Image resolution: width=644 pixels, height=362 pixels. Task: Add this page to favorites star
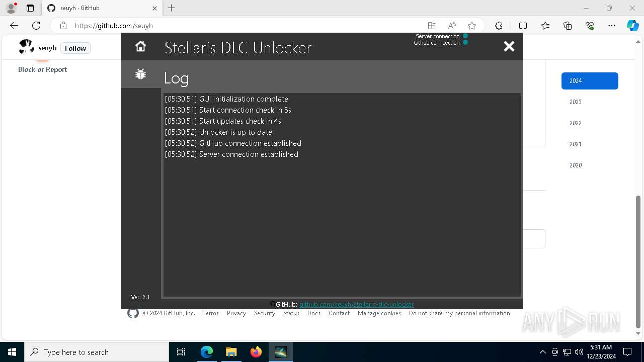(472, 26)
